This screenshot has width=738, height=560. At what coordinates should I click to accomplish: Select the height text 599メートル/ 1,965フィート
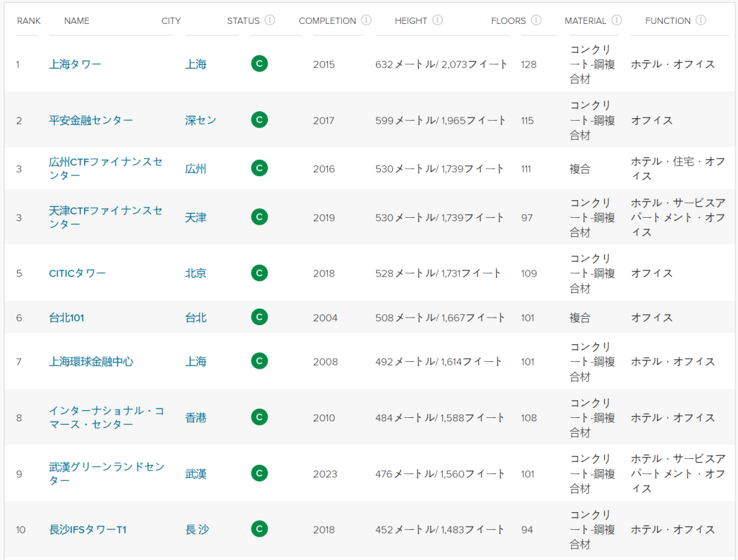pyautogui.click(x=441, y=120)
